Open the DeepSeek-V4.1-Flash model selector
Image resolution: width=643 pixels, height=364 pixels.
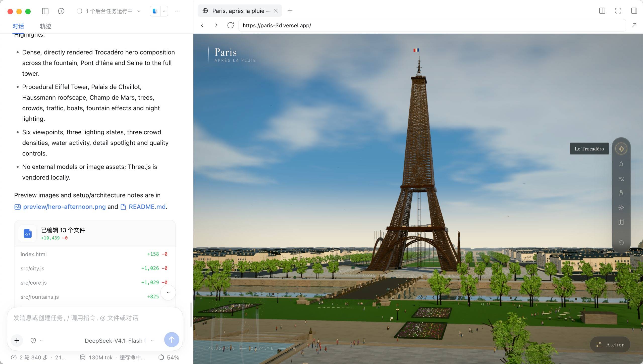pos(120,340)
